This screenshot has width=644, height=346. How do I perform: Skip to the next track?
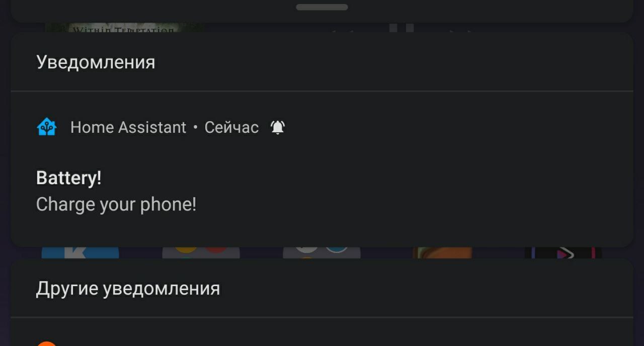coord(461,29)
